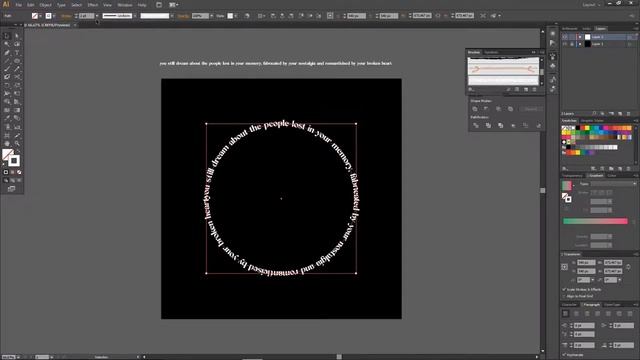Open the brush definition dropdown
The image size is (640, 360).
[x=171, y=16]
